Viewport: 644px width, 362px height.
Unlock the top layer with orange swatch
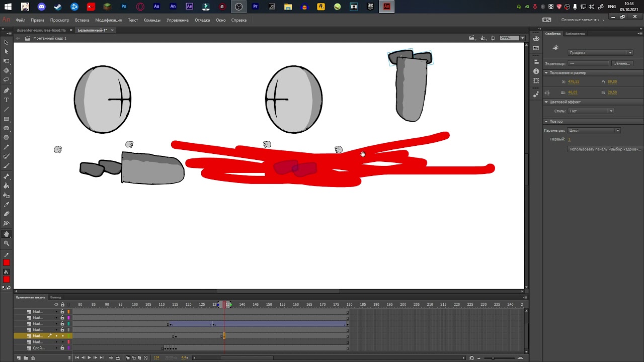[x=62, y=312]
